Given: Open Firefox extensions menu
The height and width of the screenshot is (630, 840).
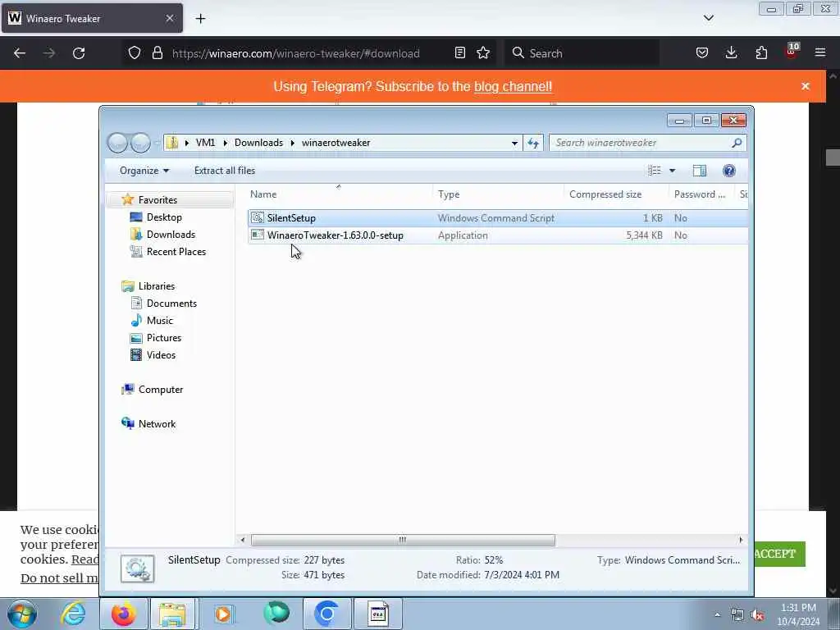Looking at the screenshot, I should [761, 52].
